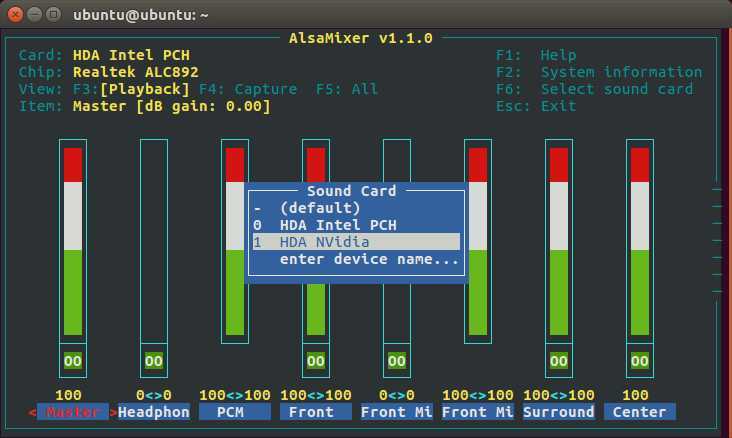This screenshot has width=732, height=438.
Task: Click the Center 100 level value
Action: coord(635,395)
